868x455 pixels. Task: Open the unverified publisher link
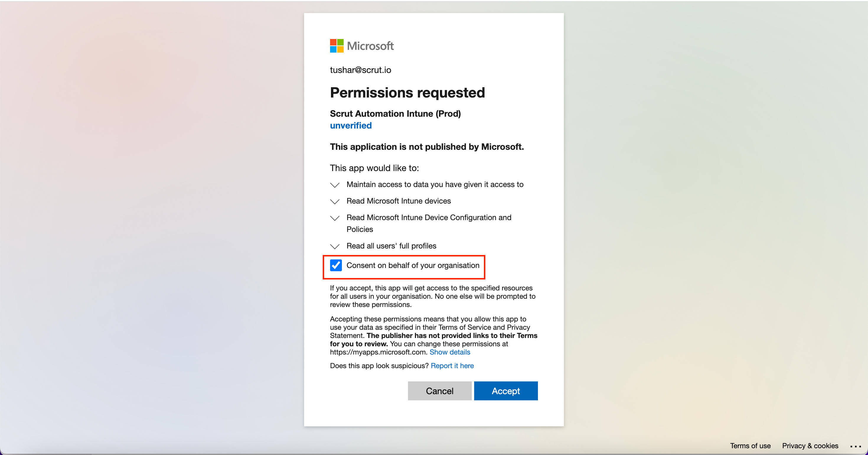click(x=351, y=126)
